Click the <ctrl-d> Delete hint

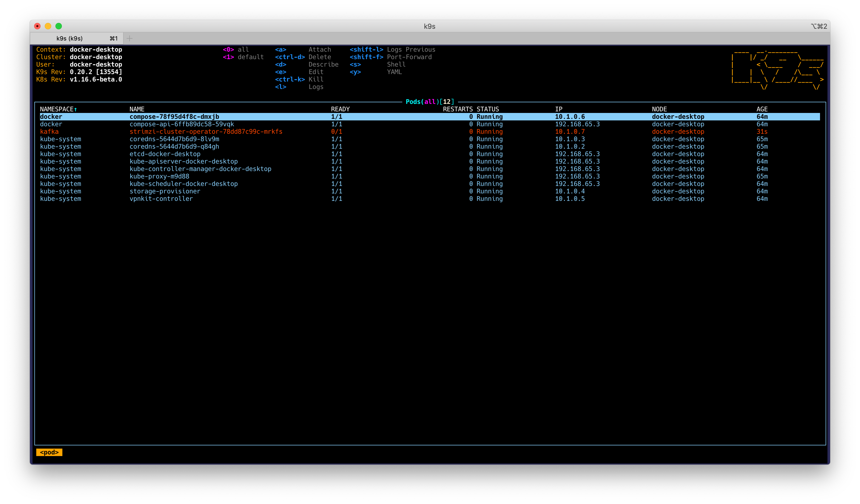[303, 57]
